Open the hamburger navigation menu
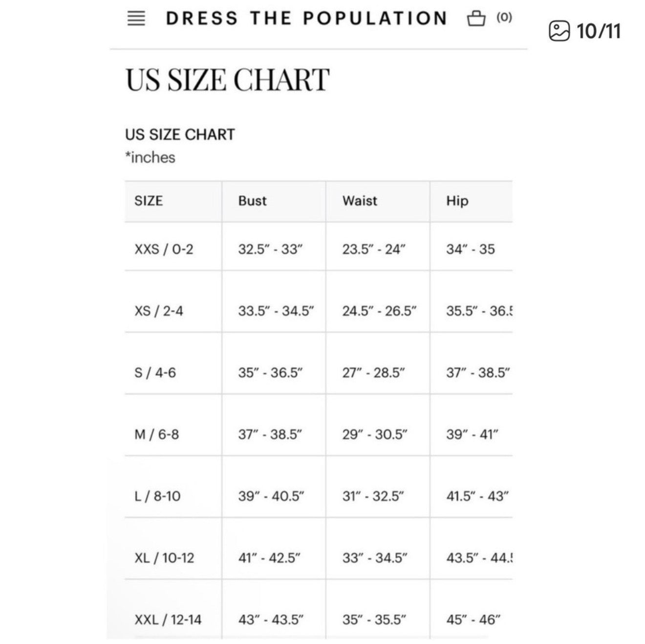Viewport: 645px width, 644px height. pyautogui.click(x=136, y=19)
